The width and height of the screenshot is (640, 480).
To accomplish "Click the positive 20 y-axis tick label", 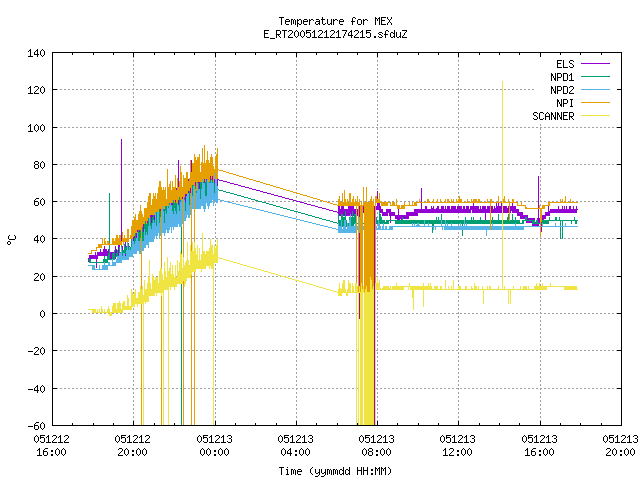I will [39, 277].
